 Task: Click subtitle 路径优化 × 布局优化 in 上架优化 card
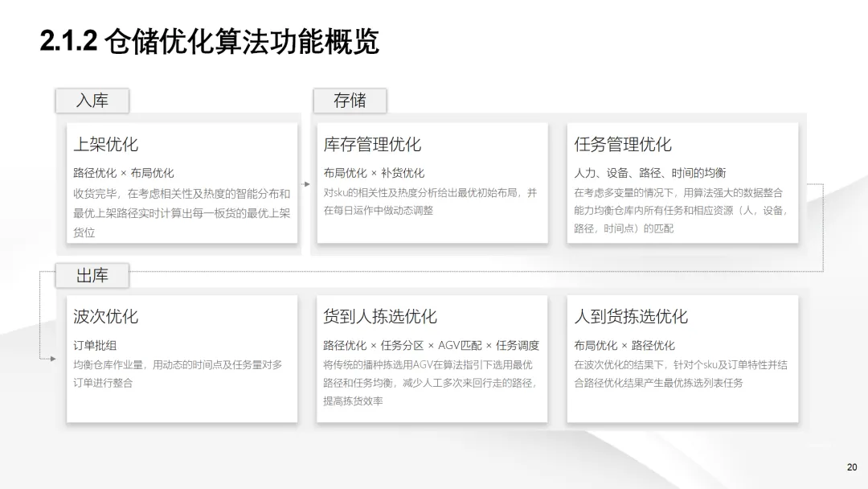124,173
